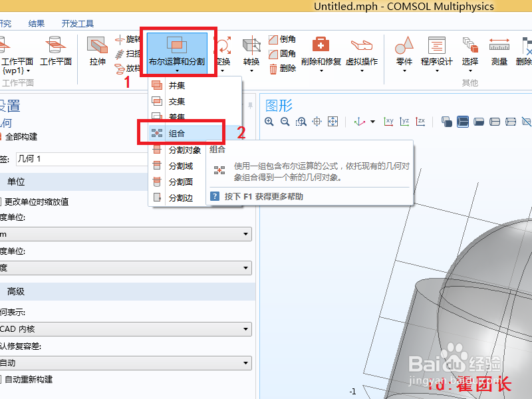Activate the Zoom Box tool

coord(301,122)
